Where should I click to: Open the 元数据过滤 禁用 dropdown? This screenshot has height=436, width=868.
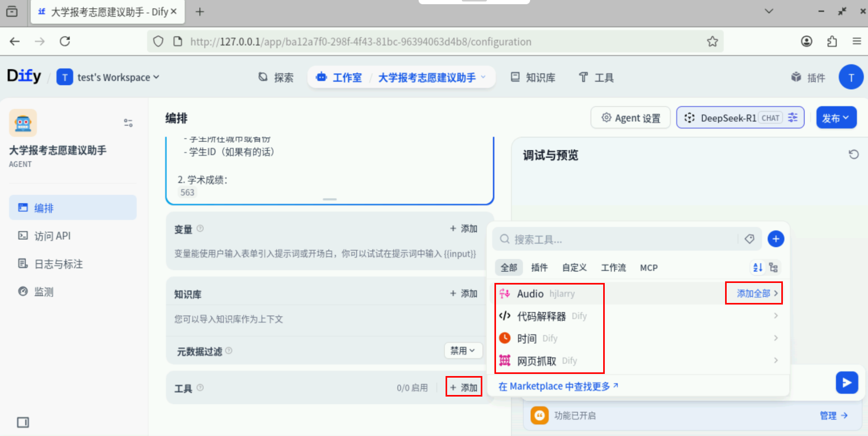click(x=463, y=350)
